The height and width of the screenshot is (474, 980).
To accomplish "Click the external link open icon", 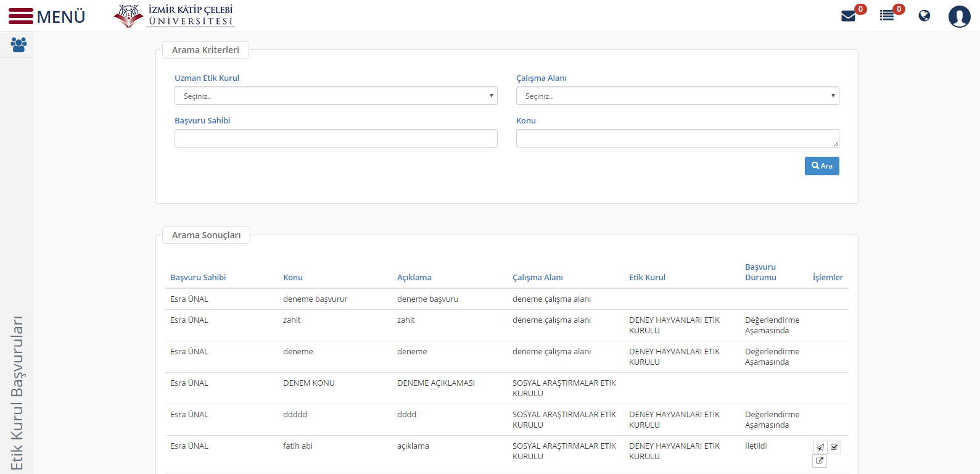I will pos(820,461).
